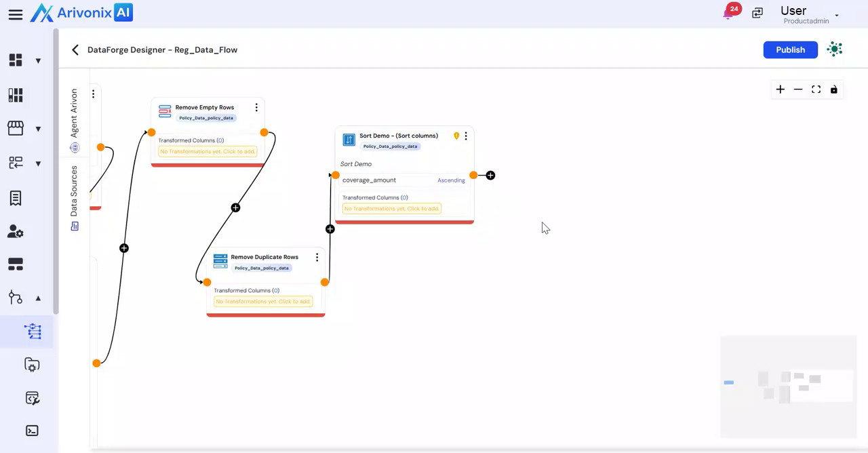868x453 pixels.
Task: Toggle the light/dark theme sun icon
Action: [x=835, y=50]
